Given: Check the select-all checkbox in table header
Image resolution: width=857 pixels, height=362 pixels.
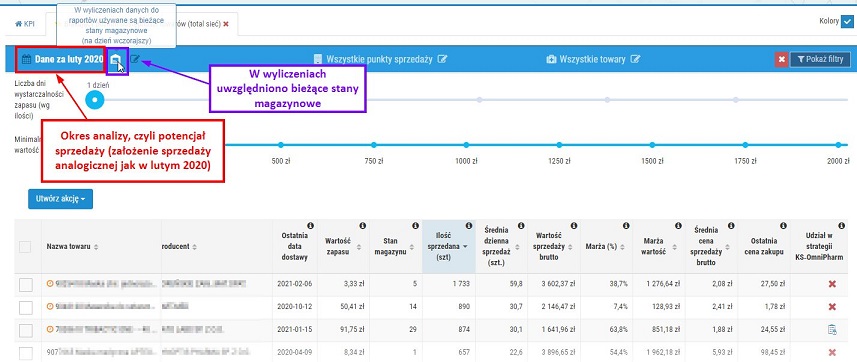Looking at the screenshot, I should [x=25, y=247].
